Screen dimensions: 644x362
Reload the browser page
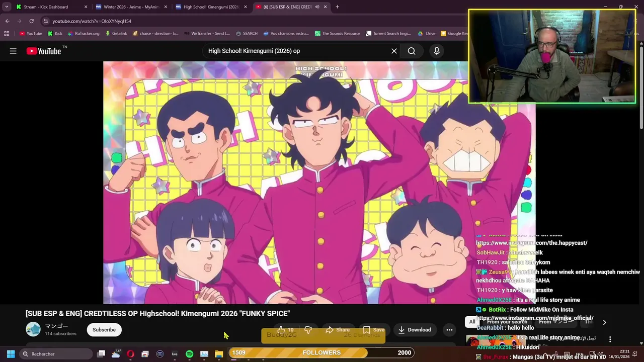click(31, 21)
